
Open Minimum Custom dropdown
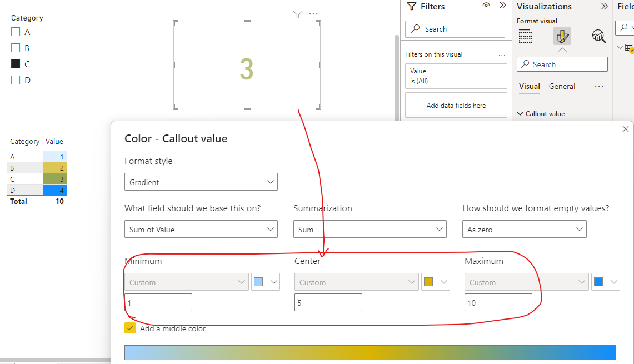(x=186, y=282)
